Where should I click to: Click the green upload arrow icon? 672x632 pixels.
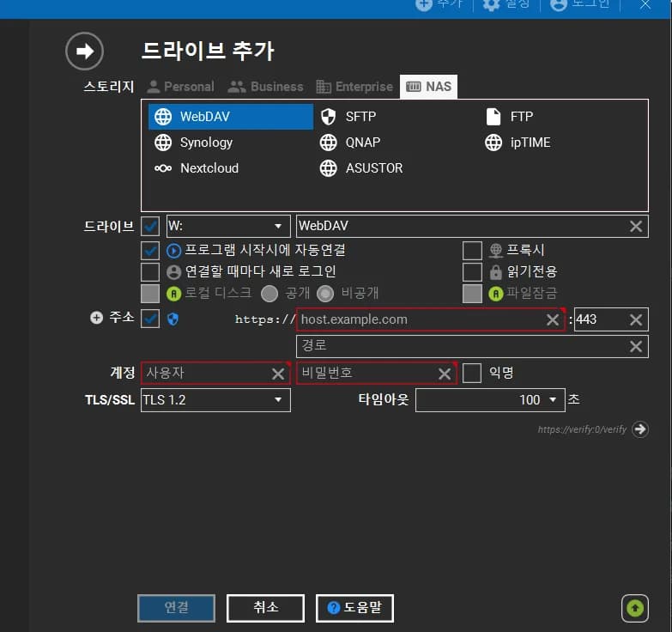[x=635, y=608]
